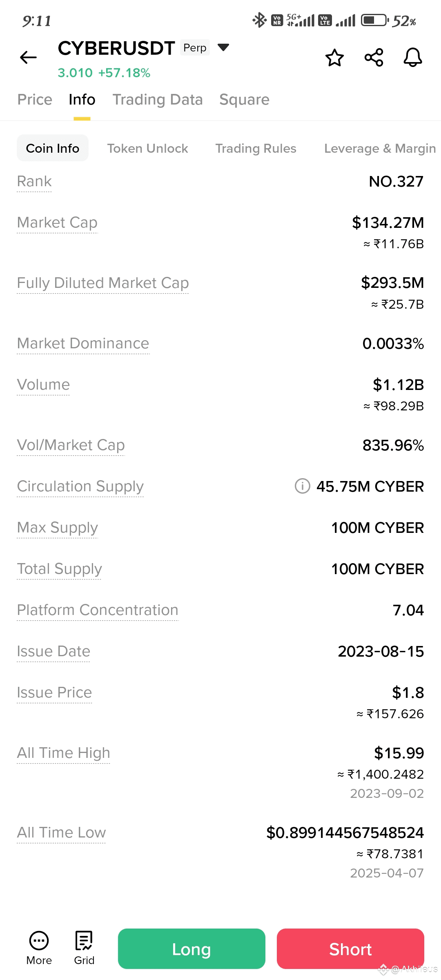Select the Token Unlock sub-tab
Screen dimensions: 441x980
[147, 148]
